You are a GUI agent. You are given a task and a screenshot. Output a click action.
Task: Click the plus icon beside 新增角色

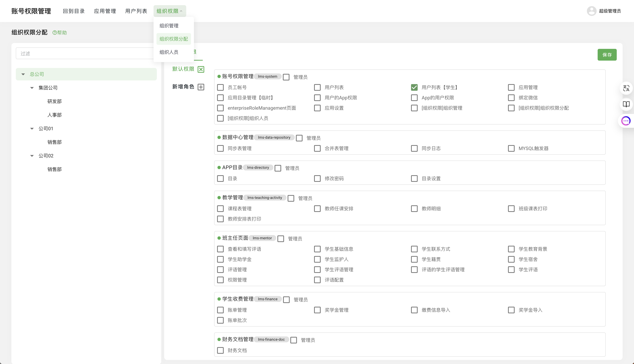pyautogui.click(x=201, y=87)
